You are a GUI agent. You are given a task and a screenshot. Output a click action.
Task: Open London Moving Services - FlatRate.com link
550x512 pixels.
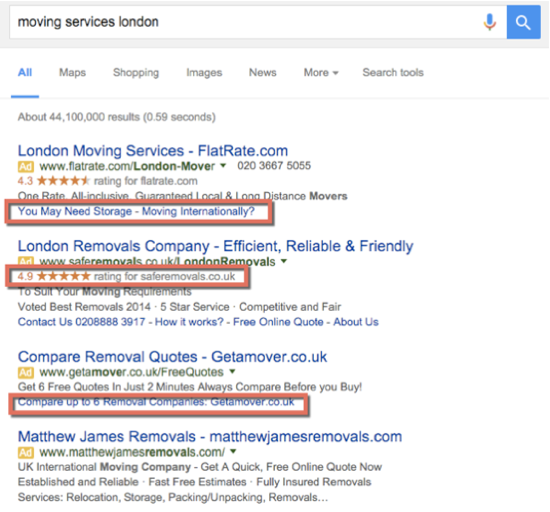[x=153, y=151]
